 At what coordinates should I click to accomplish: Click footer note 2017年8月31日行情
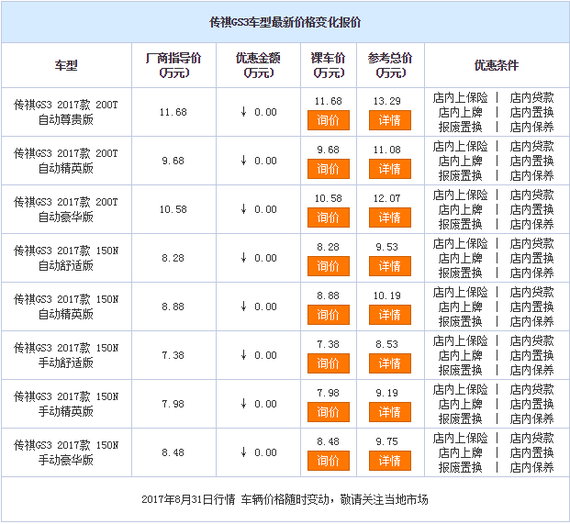(188, 500)
